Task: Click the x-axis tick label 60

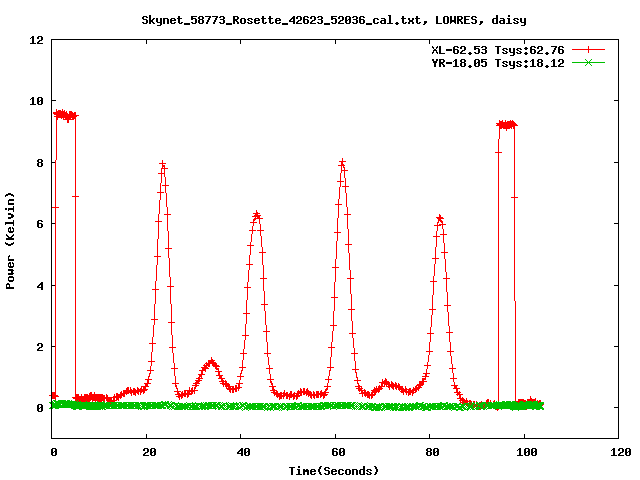Action: coord(338,452)
